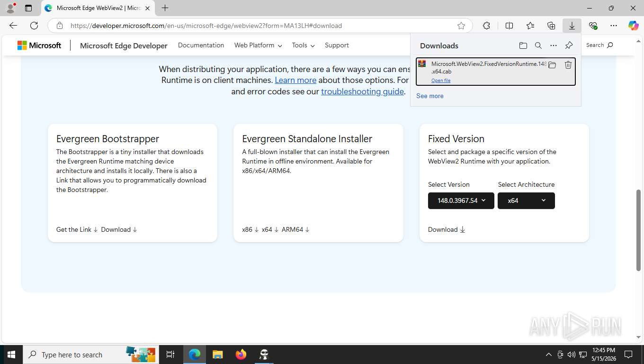The height and width of the screenshot is (364, 644).
Task: Search downloads magnifier icon
Action: pyautogui.click(x=538, y=45)
